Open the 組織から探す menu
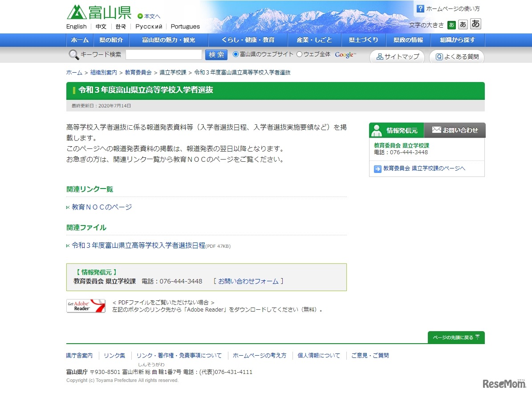This screenshot has width=532, height=394. click(458, 40)
